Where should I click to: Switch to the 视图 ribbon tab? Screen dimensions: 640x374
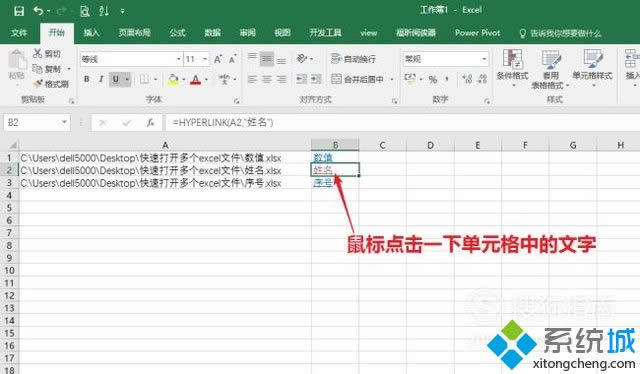coord(282,33)
